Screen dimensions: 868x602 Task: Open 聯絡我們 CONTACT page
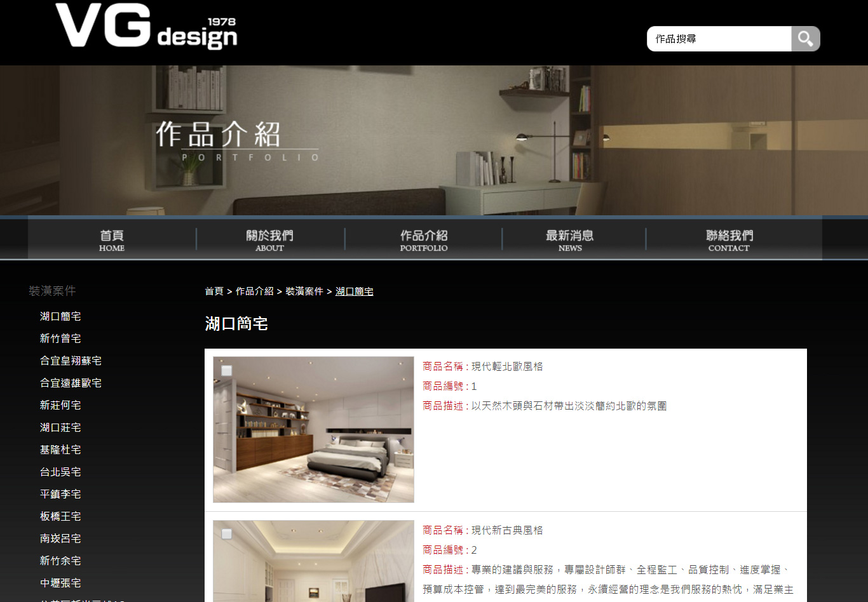tap(729, 240)
